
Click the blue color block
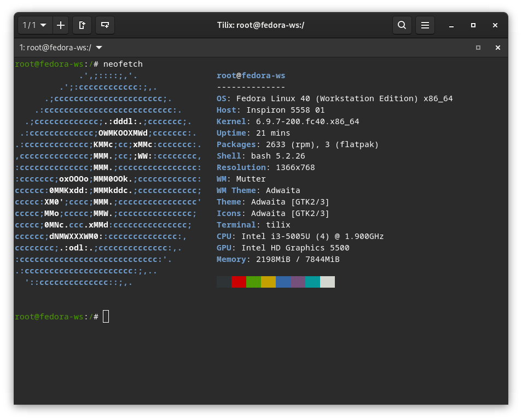coord(283,282)
